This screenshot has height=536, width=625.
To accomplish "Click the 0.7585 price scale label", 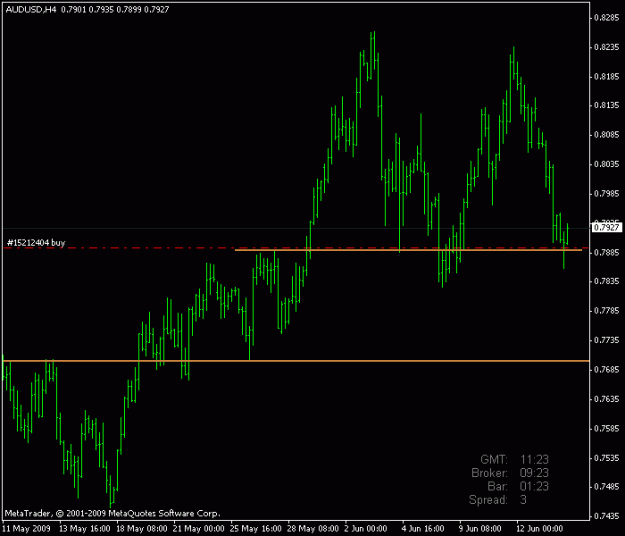I will pos(607,428).
